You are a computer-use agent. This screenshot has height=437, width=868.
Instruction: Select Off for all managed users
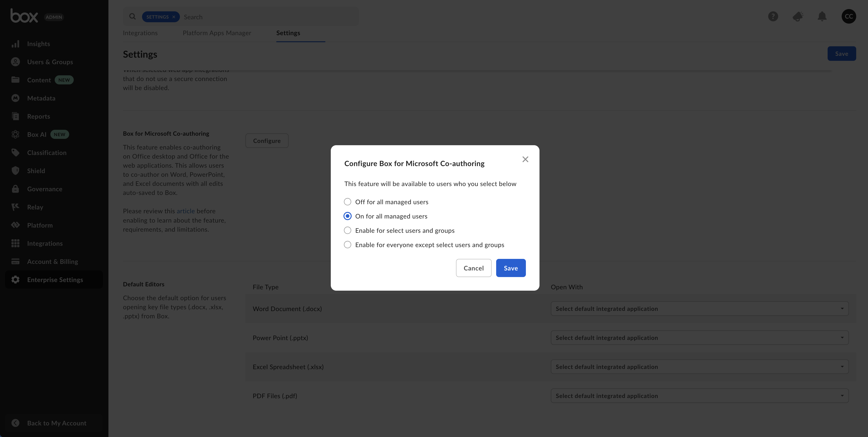[x=347, y=202]
